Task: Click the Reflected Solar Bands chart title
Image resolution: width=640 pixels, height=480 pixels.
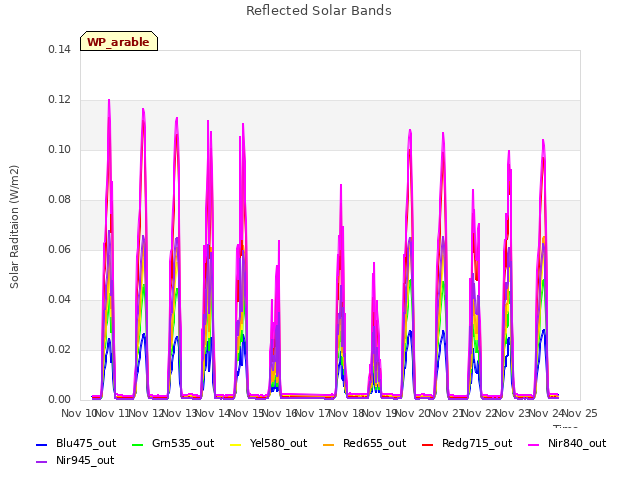Action: tap(319, 11)
